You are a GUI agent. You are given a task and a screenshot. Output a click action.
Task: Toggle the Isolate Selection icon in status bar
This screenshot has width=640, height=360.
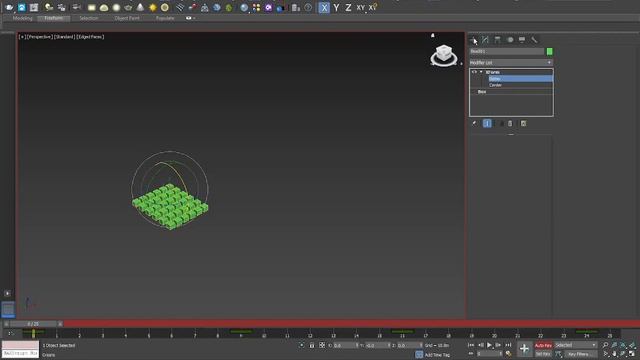pyautogui.click(x=302, y=345)
